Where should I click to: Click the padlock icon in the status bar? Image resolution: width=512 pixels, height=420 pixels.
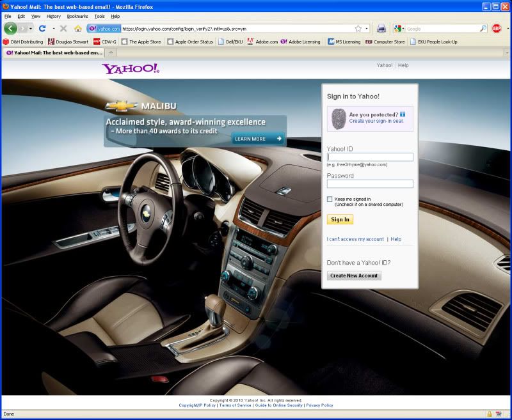[489, 413]
